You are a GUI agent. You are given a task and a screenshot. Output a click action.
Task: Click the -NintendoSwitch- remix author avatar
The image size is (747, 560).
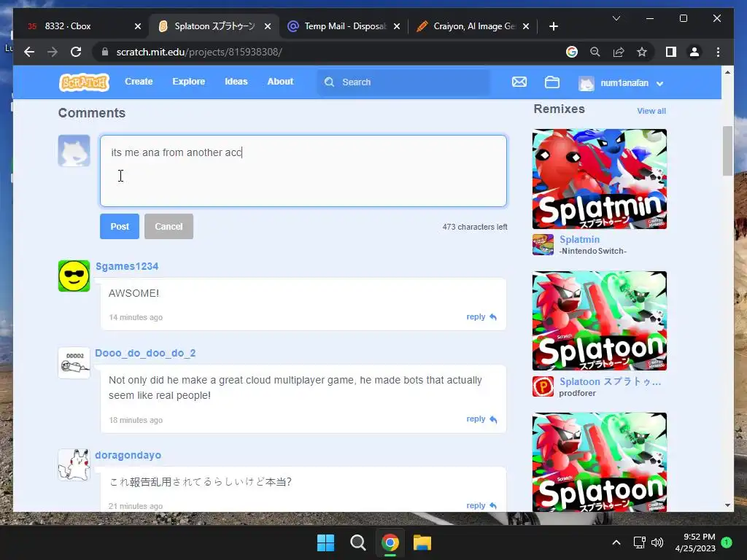pos(543,245)
